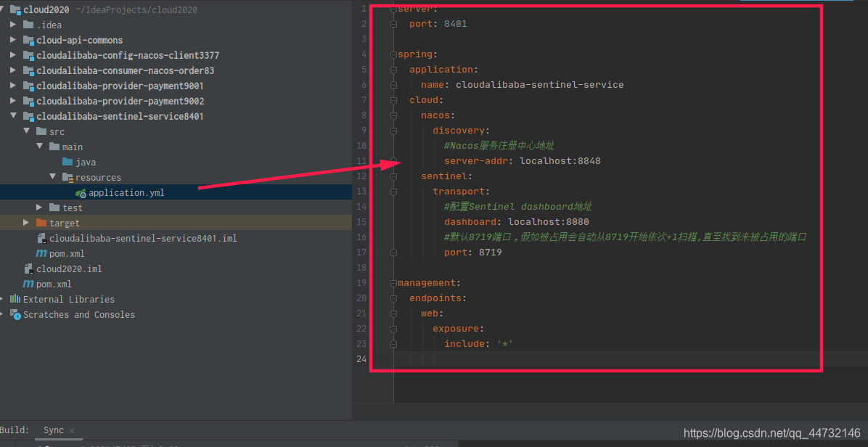Open root pom.xml under cloud2020.iml
The image size is (868, 447).
(x=54, y=284)
